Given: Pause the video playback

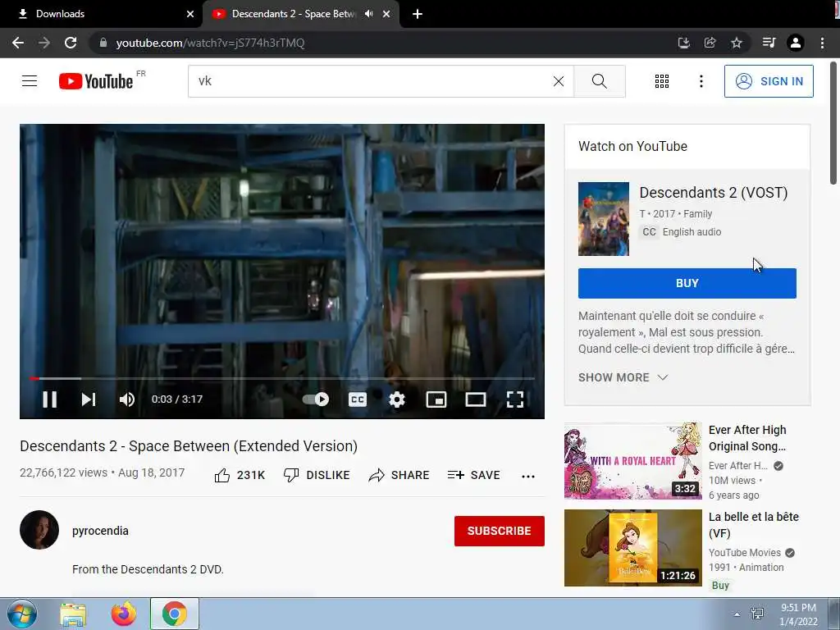Looking at the screenshot, I should coord(49,399).
